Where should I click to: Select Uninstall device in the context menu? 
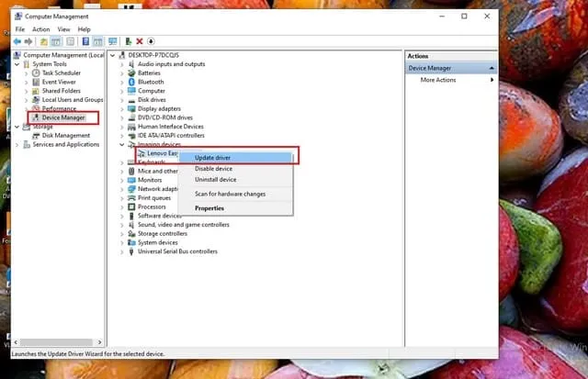click(215, 180)
